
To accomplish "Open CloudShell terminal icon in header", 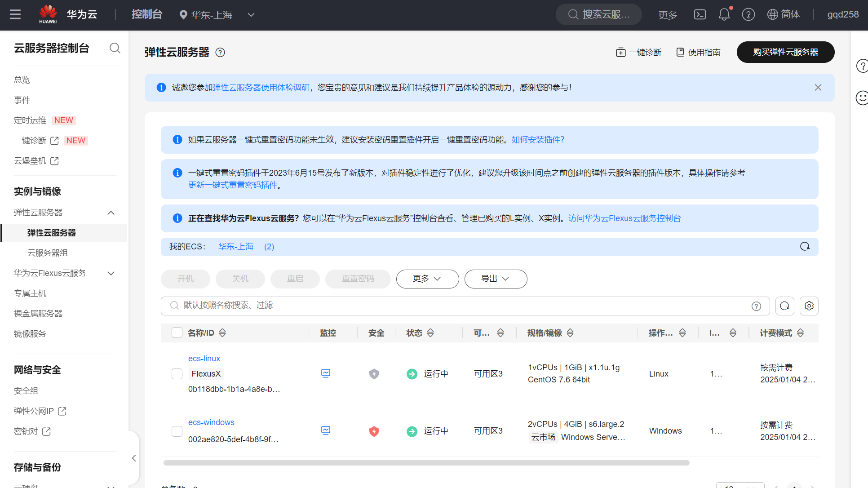I will click(700, 15).
